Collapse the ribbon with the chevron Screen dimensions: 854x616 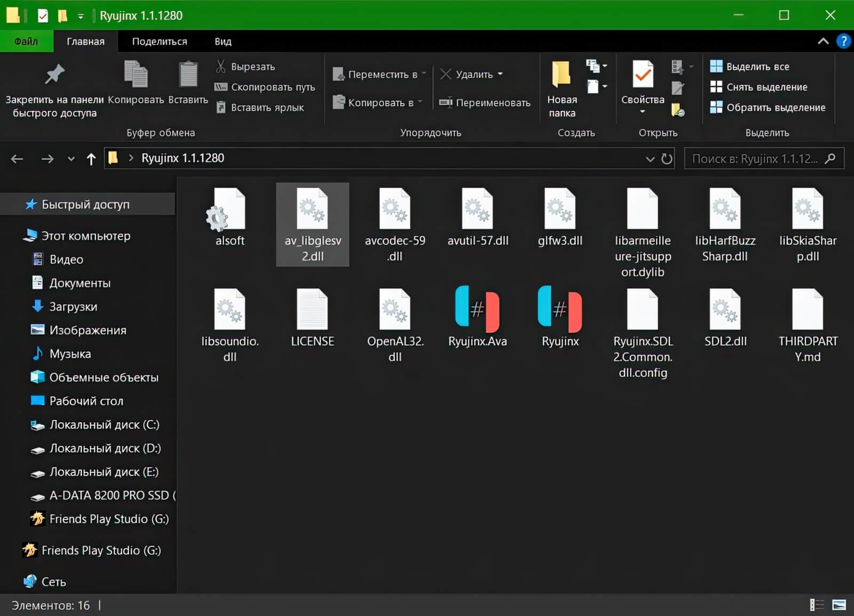(823, 41)
